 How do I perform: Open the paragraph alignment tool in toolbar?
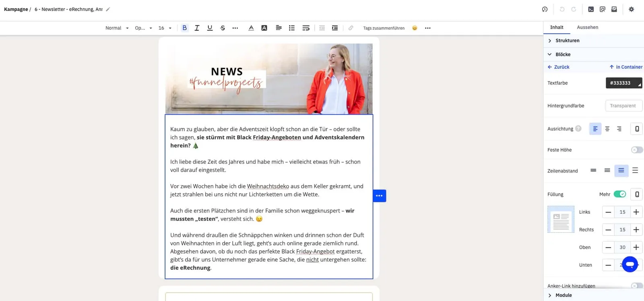coord(279,28)
